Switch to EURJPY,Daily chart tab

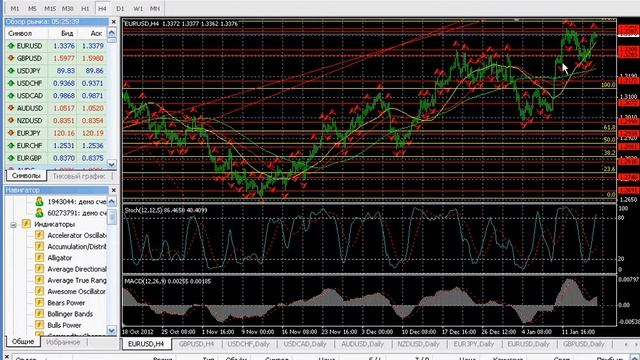tap(474, 344)
